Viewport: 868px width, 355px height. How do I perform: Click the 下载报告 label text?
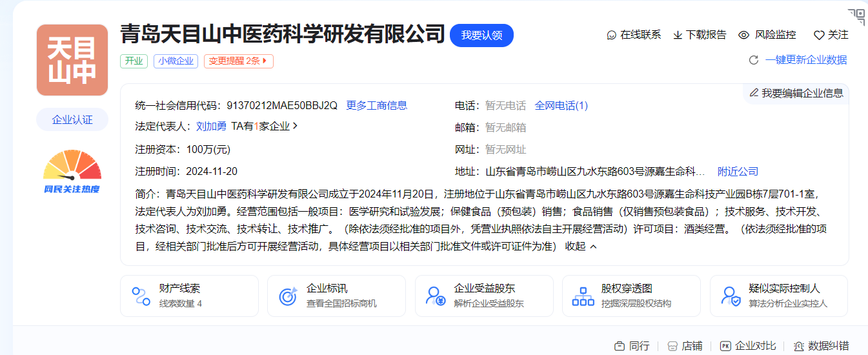pos(706,35)
